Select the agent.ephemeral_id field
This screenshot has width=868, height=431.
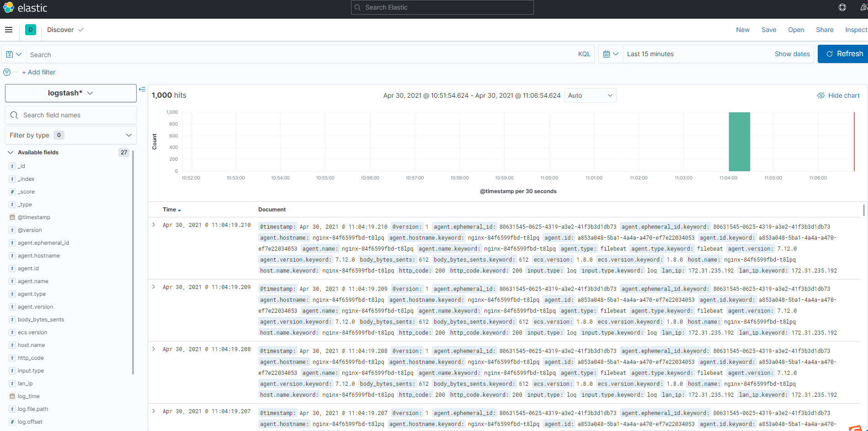pos(43,243)
